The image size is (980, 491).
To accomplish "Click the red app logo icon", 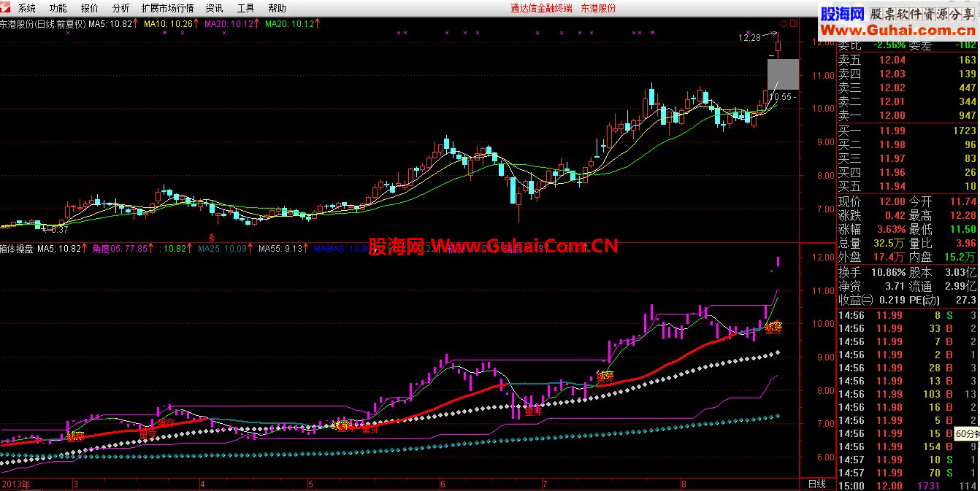I will click(x=7, y=8).
